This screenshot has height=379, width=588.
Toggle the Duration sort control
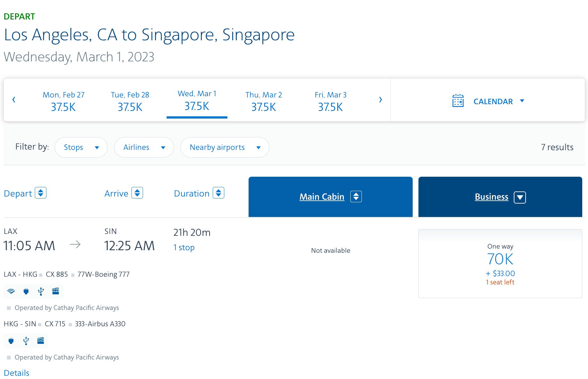[219, 193]
